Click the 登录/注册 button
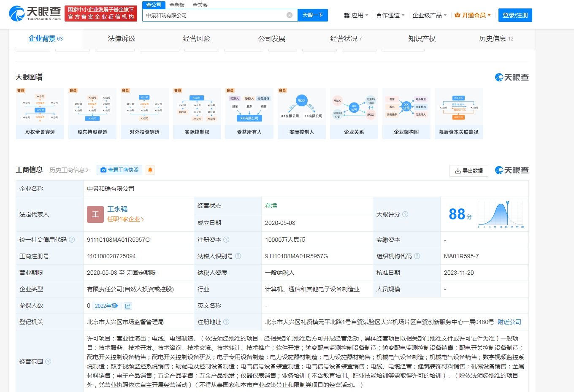The image size is (574, 392). click(x=515, y=15)
